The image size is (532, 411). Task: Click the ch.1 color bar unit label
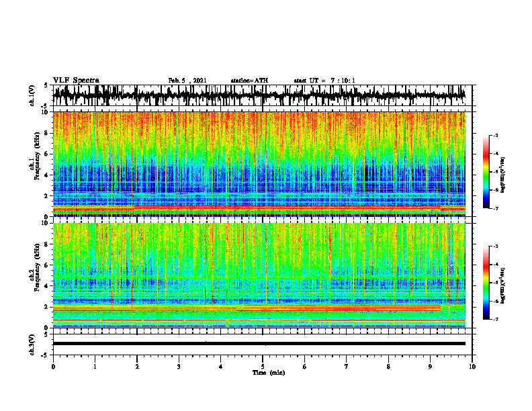[x=503, y=175]
